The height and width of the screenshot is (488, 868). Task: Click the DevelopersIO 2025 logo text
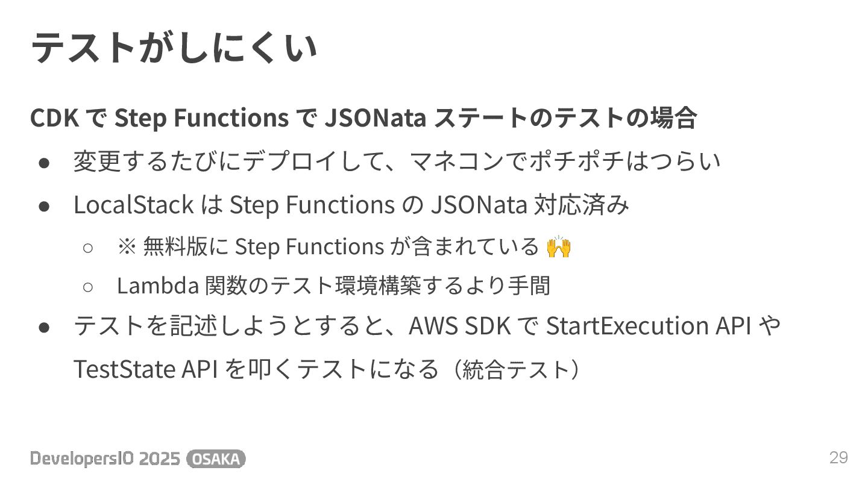click(x=105, y=459)
